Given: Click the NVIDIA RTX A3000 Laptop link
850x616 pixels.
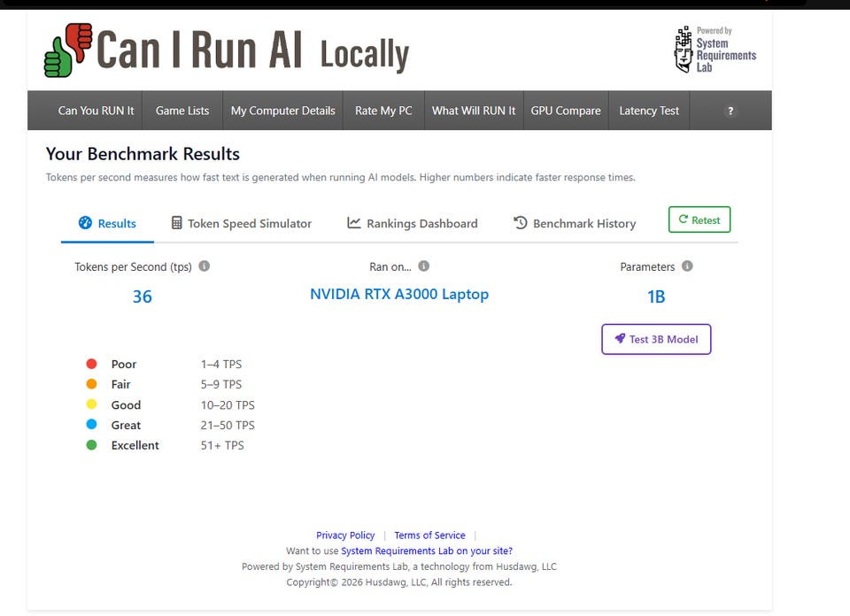Looking at the screenshot, I should coord(399,294).
